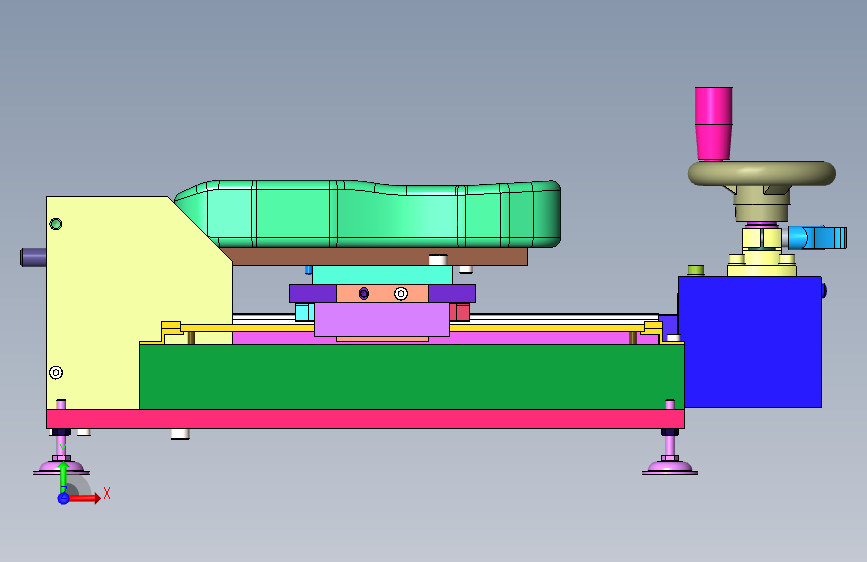Click the cyan blue cylinder fitting

[x=817, y=238]
